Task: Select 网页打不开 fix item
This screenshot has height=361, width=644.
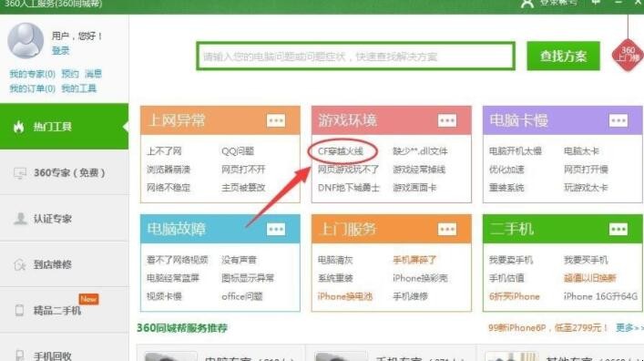Action: pyautogui.click(x=243, y=170)
